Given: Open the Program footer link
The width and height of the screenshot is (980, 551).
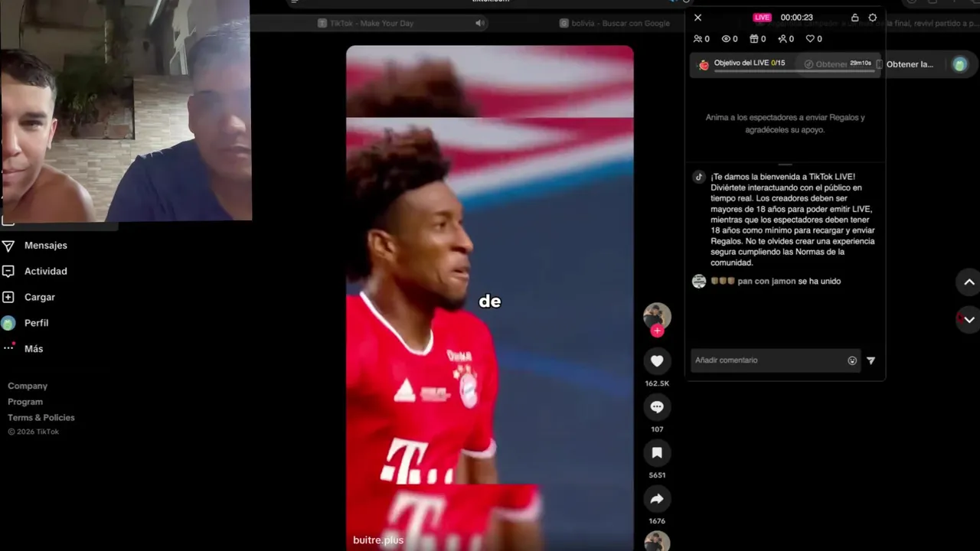Looking at the screenshot, I should click(x=25, y=403).
